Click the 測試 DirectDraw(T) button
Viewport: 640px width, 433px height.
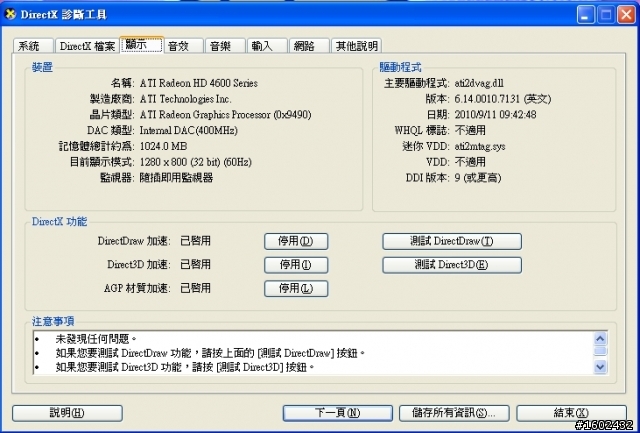[x=452, y=241]
